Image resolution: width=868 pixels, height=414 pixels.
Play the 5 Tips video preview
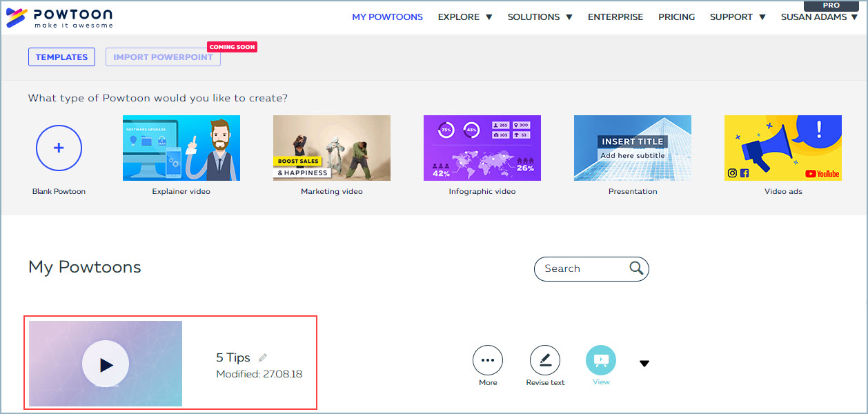click(x=106, y=364)
